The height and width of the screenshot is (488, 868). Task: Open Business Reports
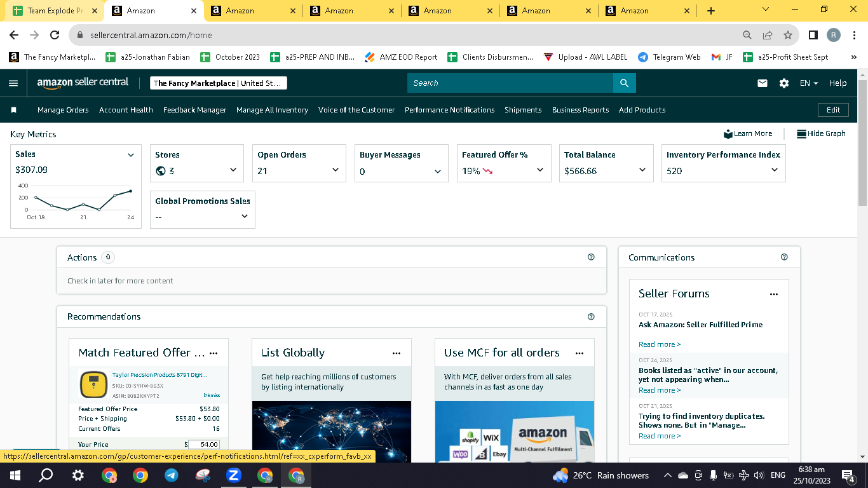580,110
